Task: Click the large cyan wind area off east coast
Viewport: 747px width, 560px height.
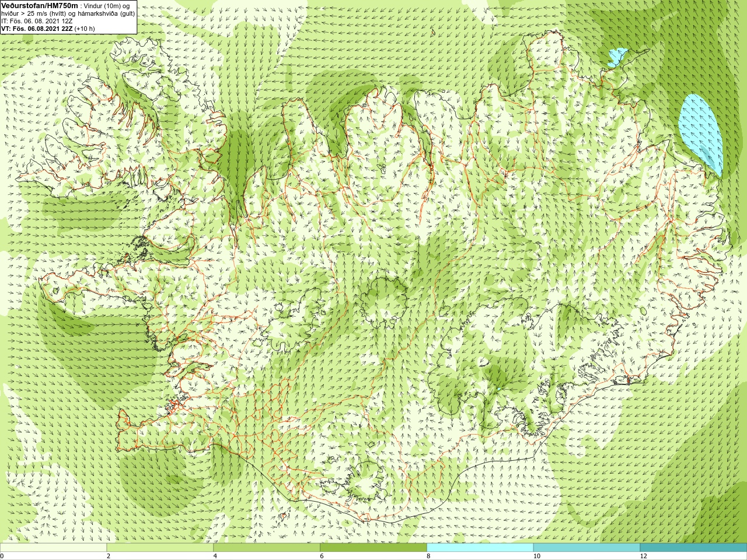Action: tap(701, 134)
